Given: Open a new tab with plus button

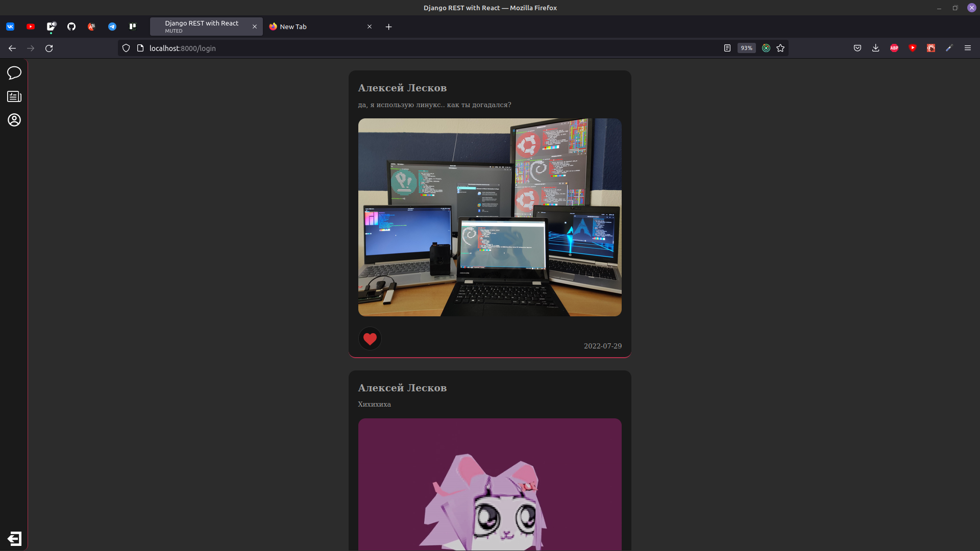Looking at the screenshot, I should pyautogui.click(x=388, y=27).
